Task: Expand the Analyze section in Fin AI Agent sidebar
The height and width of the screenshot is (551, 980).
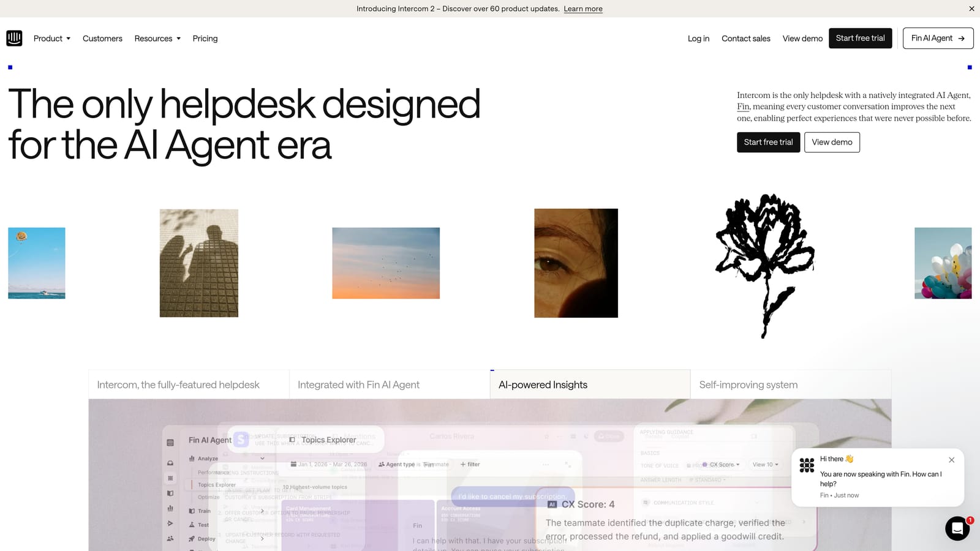Action: coord(227,459)
